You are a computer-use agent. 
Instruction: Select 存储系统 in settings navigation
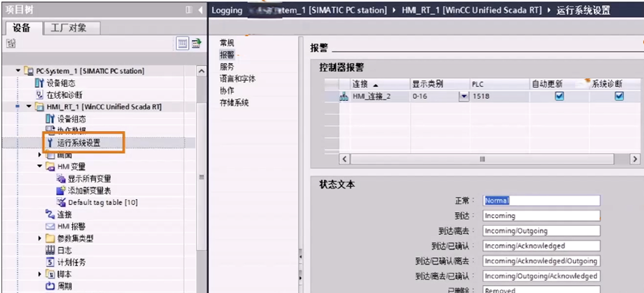pos(234,102)
